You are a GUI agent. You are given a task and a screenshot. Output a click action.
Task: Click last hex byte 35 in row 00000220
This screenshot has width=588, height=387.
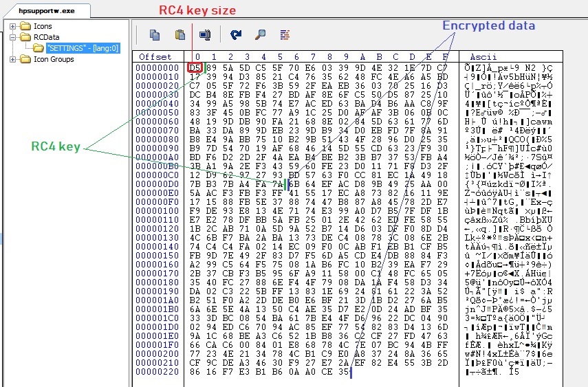pyautogui.click(x=343, y=372)
